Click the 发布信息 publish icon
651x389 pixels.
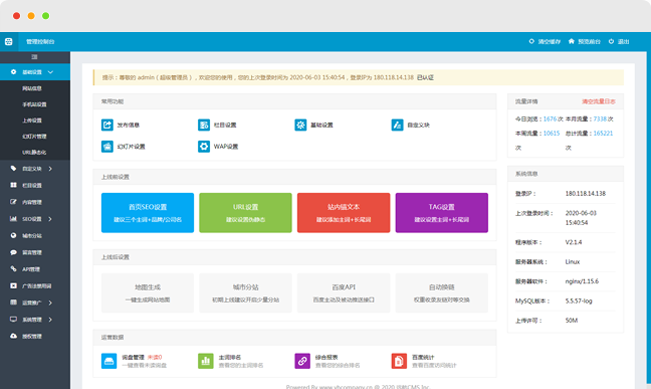107,125
